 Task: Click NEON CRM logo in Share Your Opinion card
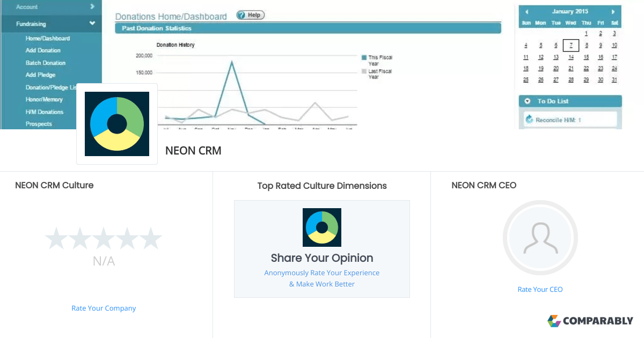[322, 227]
